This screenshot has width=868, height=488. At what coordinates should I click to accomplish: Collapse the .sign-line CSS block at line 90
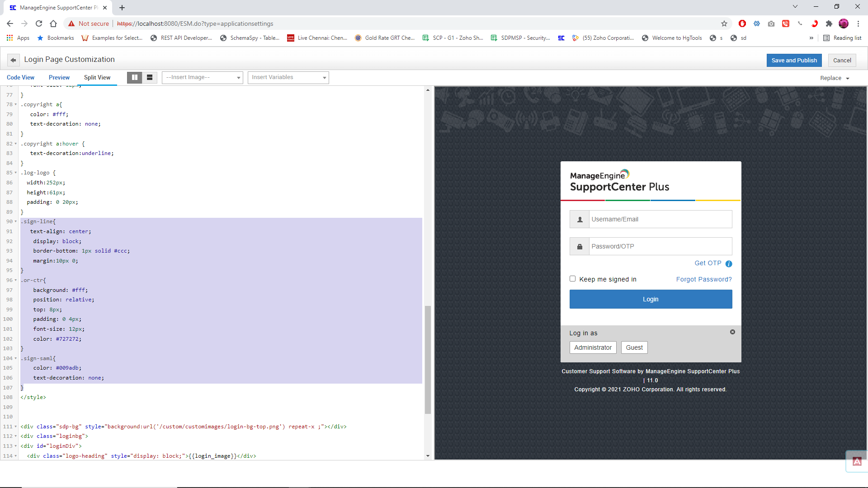pyautogui.click(x=16, y=222)
